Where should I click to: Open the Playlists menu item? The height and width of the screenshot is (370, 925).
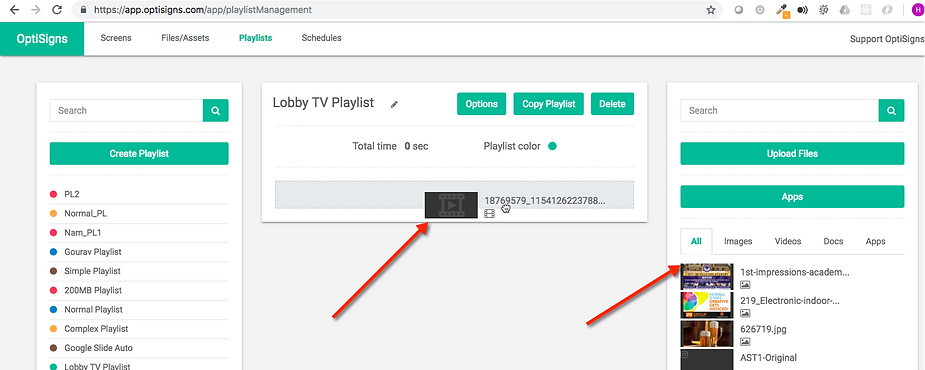tap(255, 38)
